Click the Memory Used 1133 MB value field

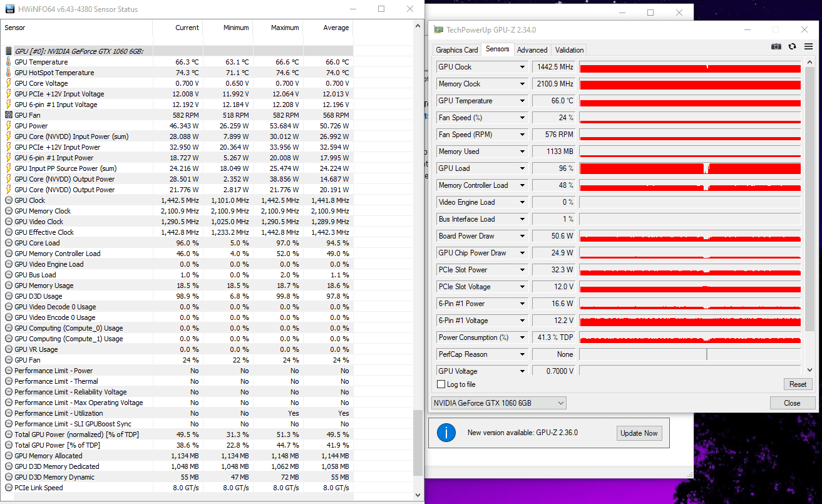click(553, 152)
